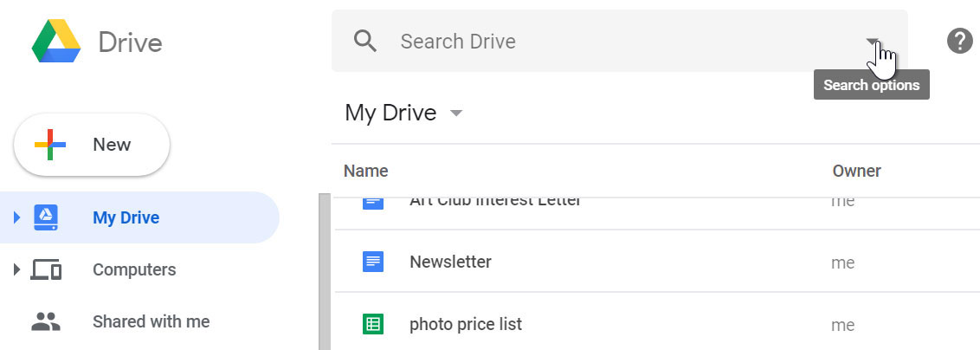Viewport: 980px width, 350px height.
Task: Sort files by the Name column header
Action: coord(365,171)
